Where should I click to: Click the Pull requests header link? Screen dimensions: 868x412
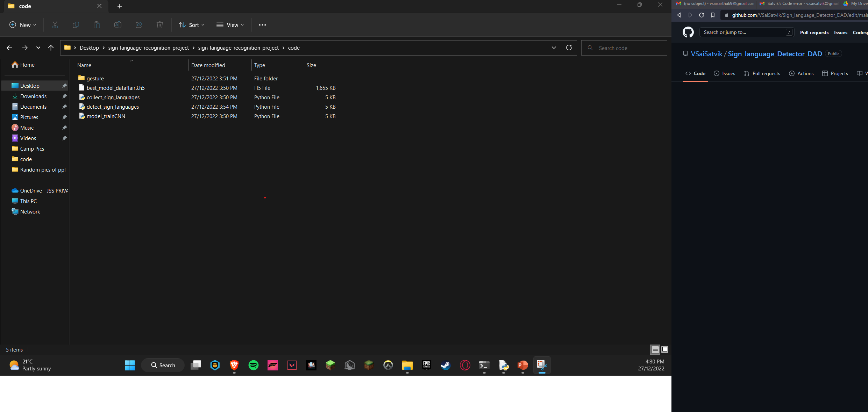pyautogui.click(x=814, y=32)
